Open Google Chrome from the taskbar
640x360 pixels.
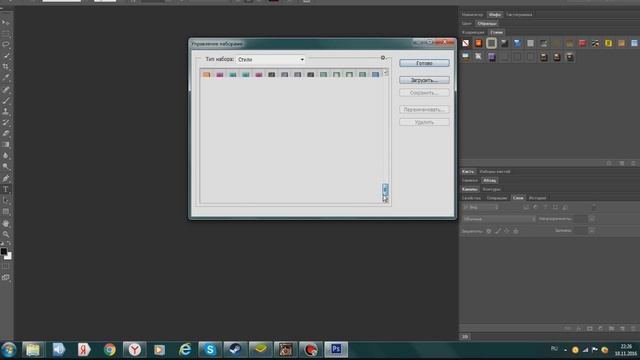[109, 349]
